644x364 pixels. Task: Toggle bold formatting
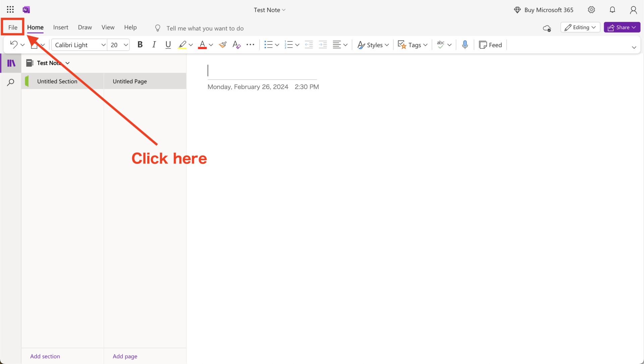point(140,44)
